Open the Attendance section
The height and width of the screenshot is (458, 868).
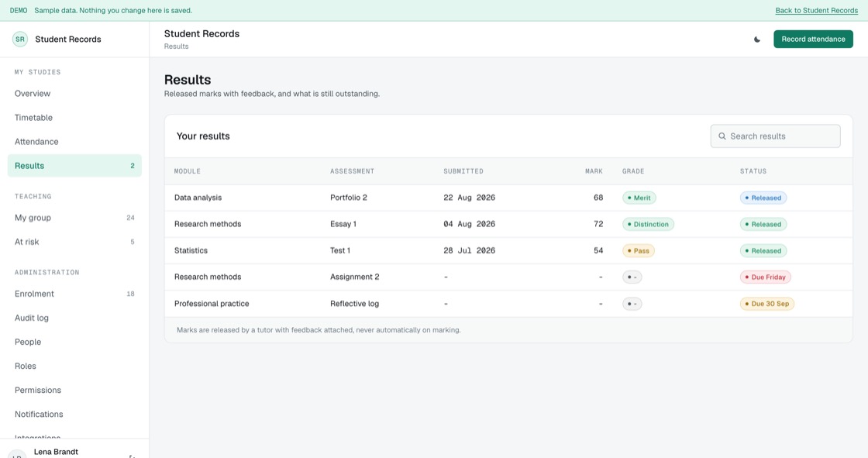click(x=74, y=142)
